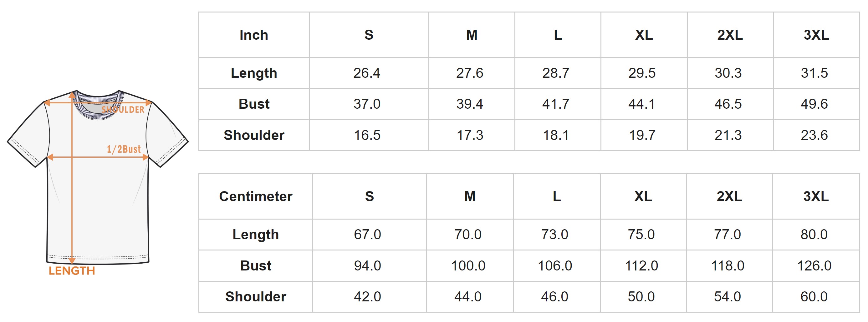The image size is (868, 322).
Task: Select the Bust row label in the Inch table
Action: 254,104
